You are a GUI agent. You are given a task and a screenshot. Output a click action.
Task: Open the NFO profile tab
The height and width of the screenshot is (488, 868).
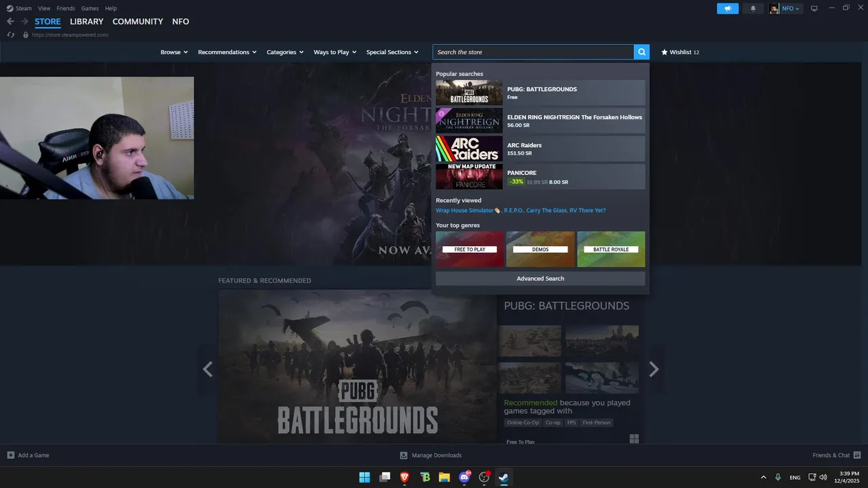[x=180, y=22]
